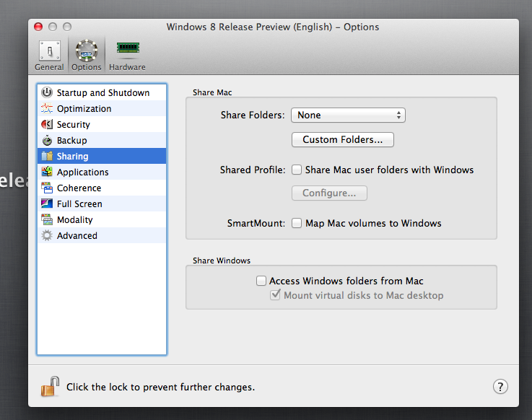Switch to the Hardware memory-chip tab

[x=128, y=56]
